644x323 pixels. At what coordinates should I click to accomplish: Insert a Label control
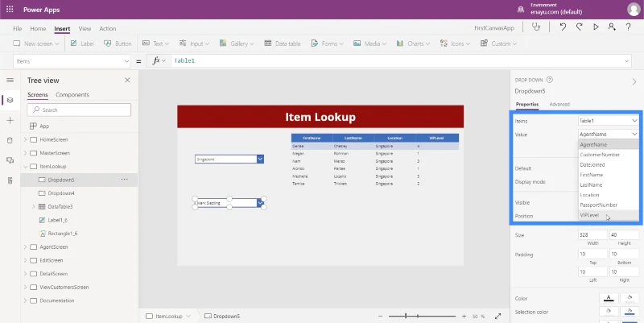pyautogui.click(x=82, y=43)
